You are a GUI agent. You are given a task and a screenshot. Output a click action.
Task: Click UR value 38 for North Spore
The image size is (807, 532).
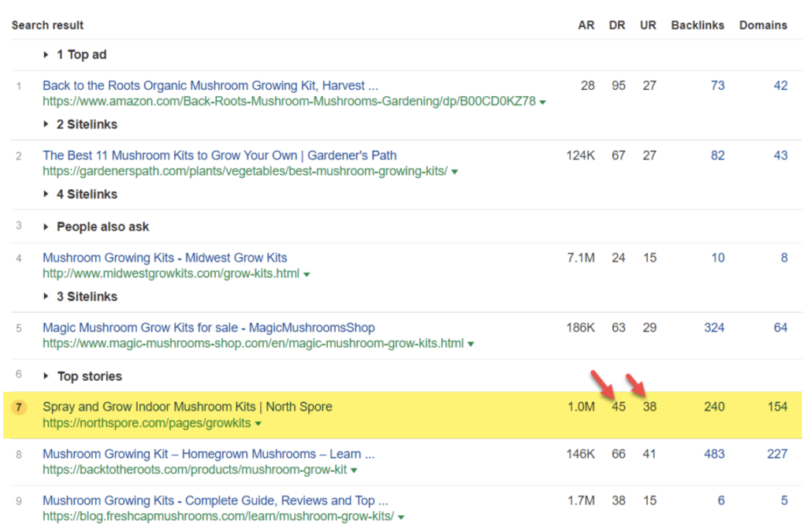tap(649, 407)
